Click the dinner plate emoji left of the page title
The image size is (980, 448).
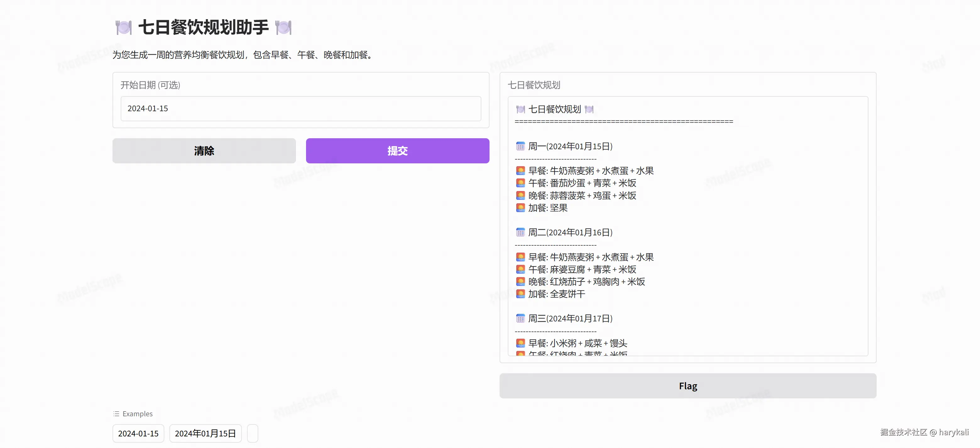coord(123,27)
